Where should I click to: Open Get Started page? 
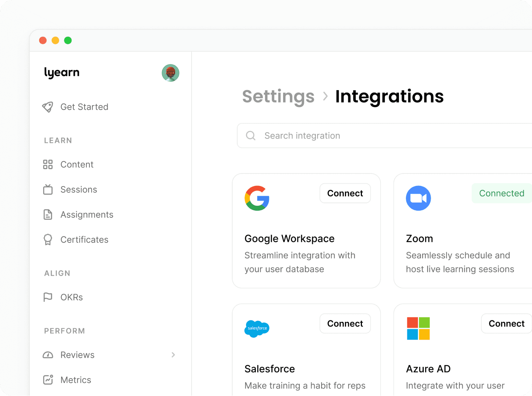click(x=84, y=107)
